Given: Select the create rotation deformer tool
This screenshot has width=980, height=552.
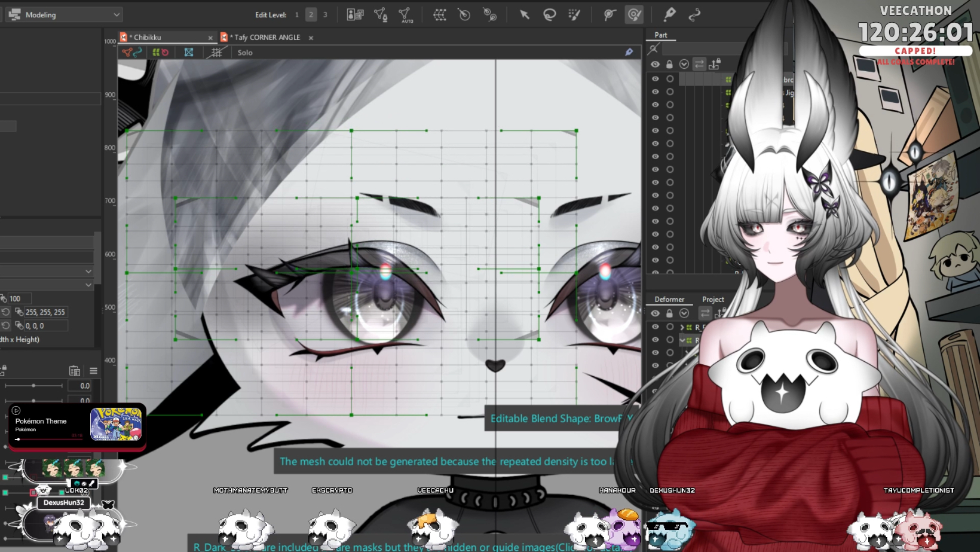Looking at the screenshot, I should [464, 14].
